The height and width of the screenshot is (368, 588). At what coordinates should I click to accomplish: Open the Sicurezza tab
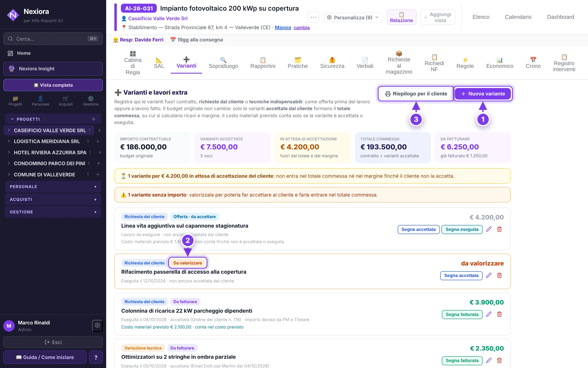click(332, 63)
